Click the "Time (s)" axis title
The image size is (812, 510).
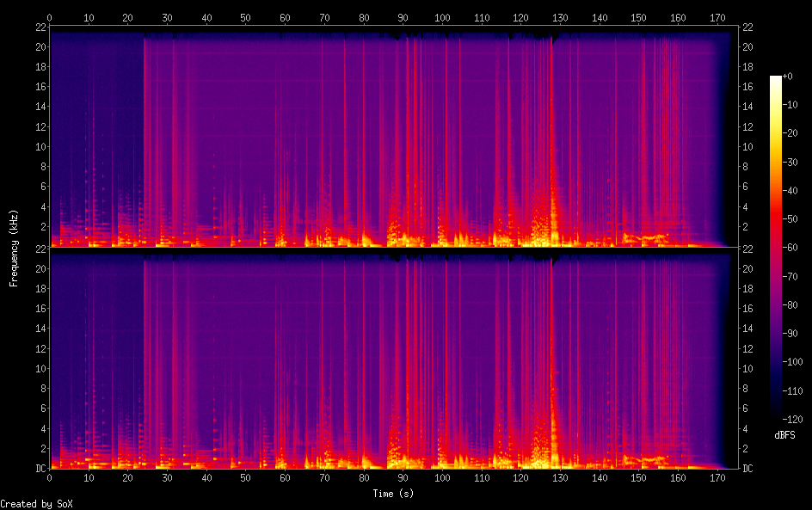pos(393,494)
